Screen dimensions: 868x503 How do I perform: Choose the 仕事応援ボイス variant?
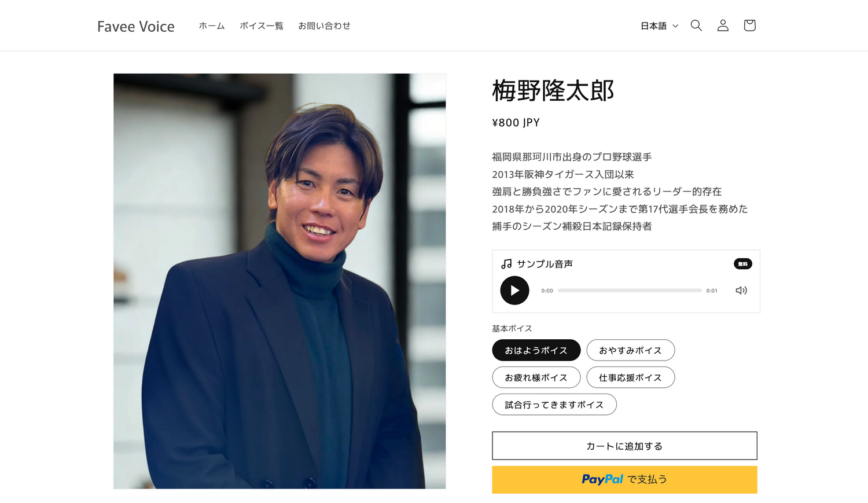click(630, 377)
